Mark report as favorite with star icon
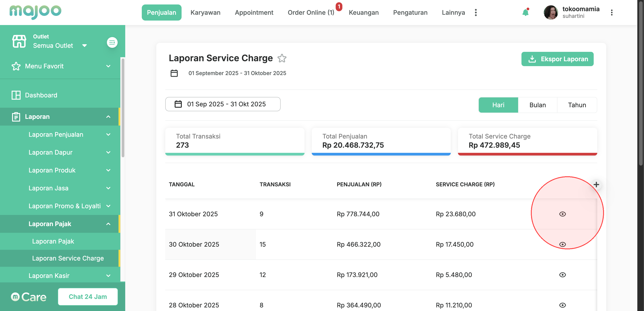644x311 pixels. pyautogui.click(x=282, y=58)
